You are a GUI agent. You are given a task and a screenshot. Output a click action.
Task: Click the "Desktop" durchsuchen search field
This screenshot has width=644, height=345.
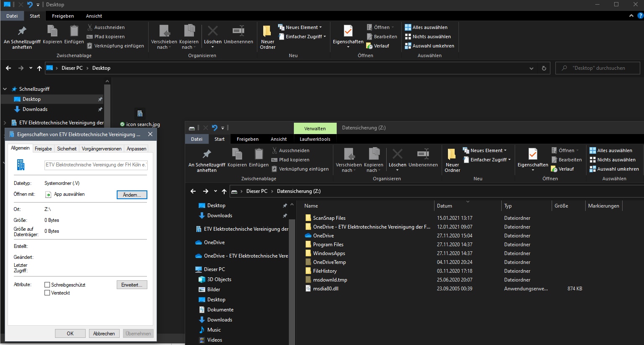(598, 68)
